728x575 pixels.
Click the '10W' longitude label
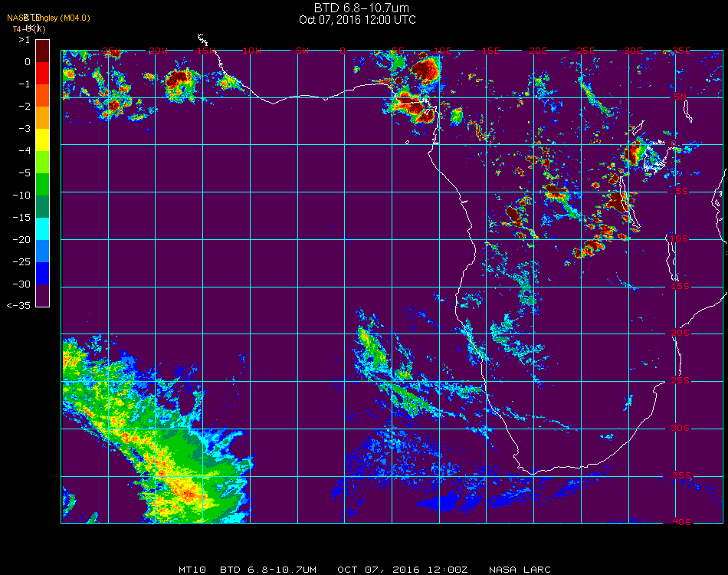pyautogui.click(x=252, y=51)
